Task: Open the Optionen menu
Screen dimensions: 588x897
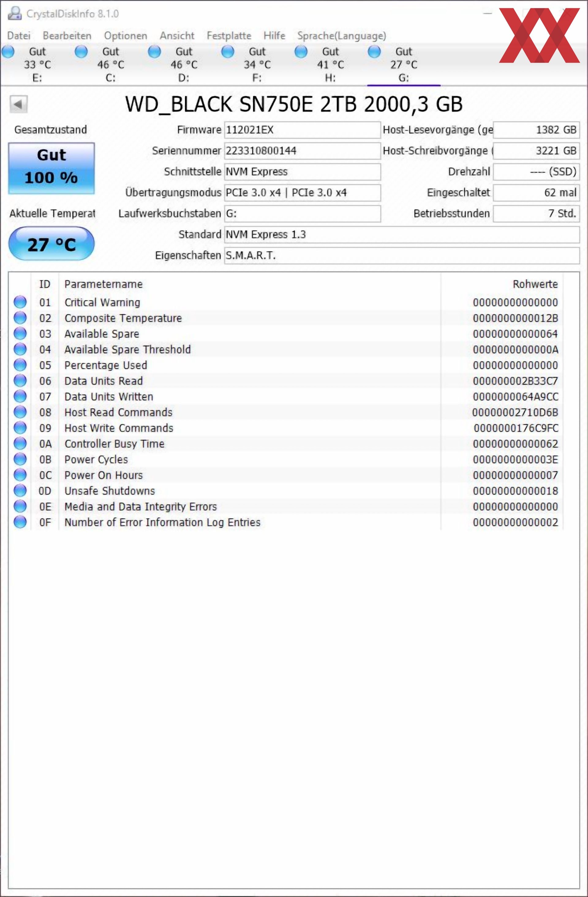Action: 126,36
